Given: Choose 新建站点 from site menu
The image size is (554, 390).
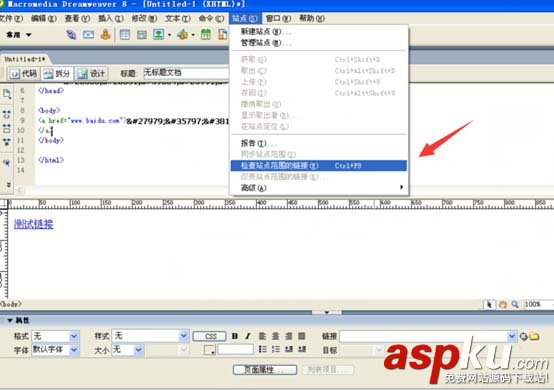Looking at the screenshot, I should coord(319,31).
